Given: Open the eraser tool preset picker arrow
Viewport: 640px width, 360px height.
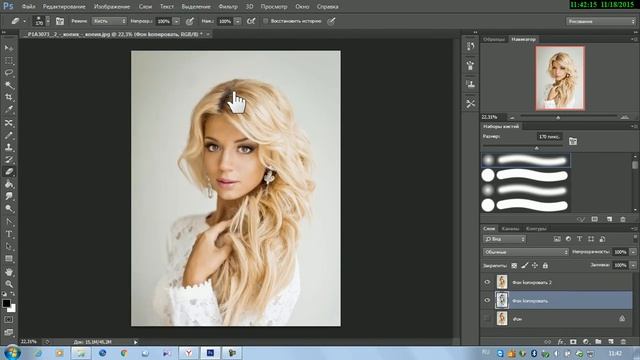Looking at the screenshot, I should click(x=24, y=21).
